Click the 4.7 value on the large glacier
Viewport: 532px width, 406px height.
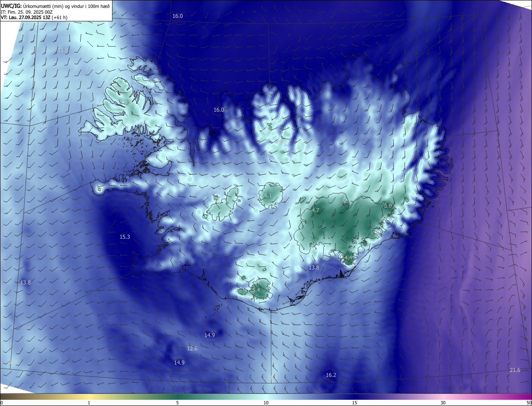pos(315,210)
